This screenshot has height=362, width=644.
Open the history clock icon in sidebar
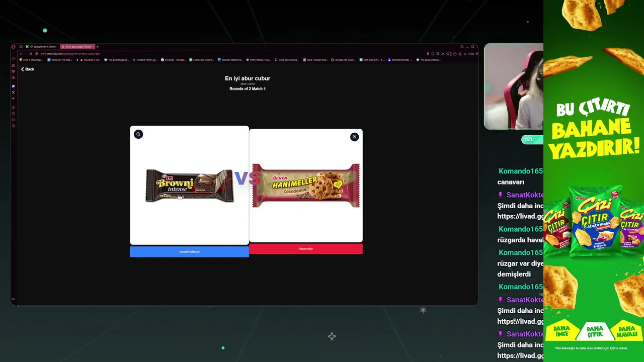[x=13, y=114]
